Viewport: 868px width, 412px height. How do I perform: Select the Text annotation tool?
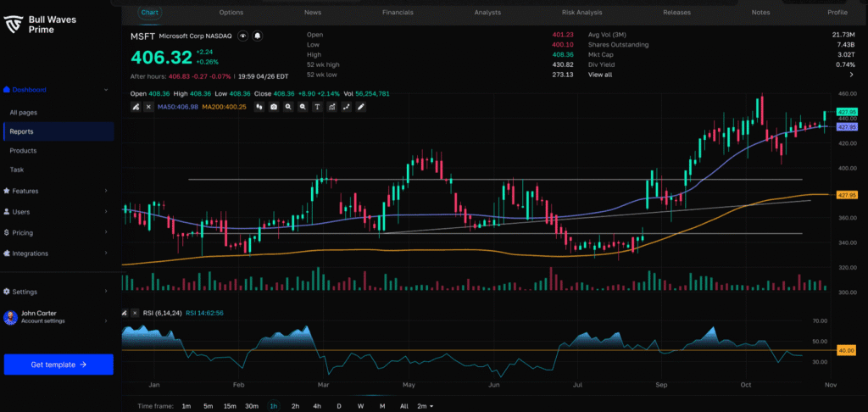[317, 107]
